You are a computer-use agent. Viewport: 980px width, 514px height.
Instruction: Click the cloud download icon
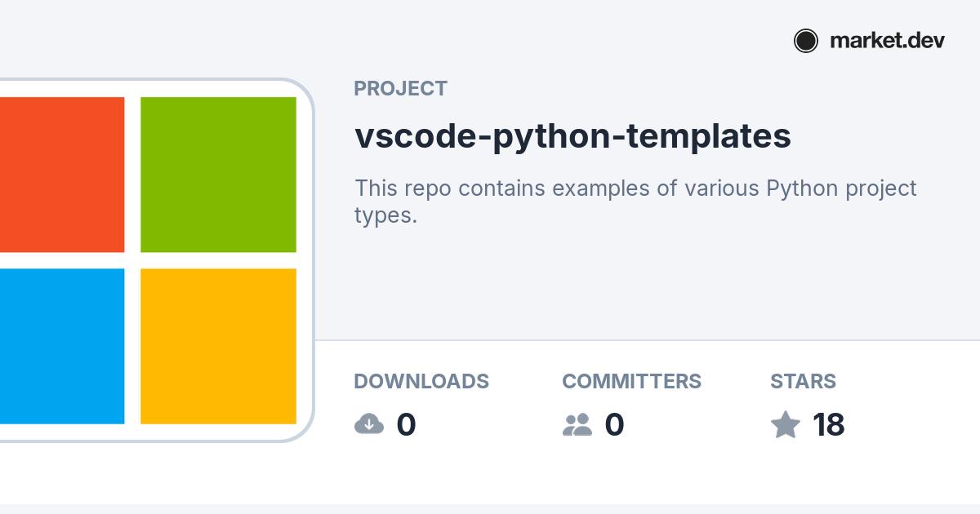tap(369, 424)
